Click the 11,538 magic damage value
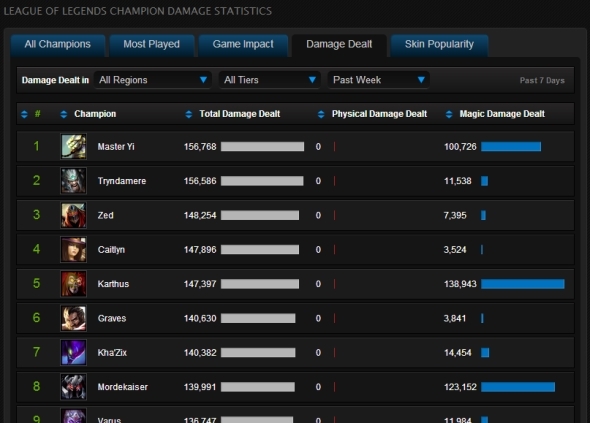The image size is (590, 423). tap(458, 181)
